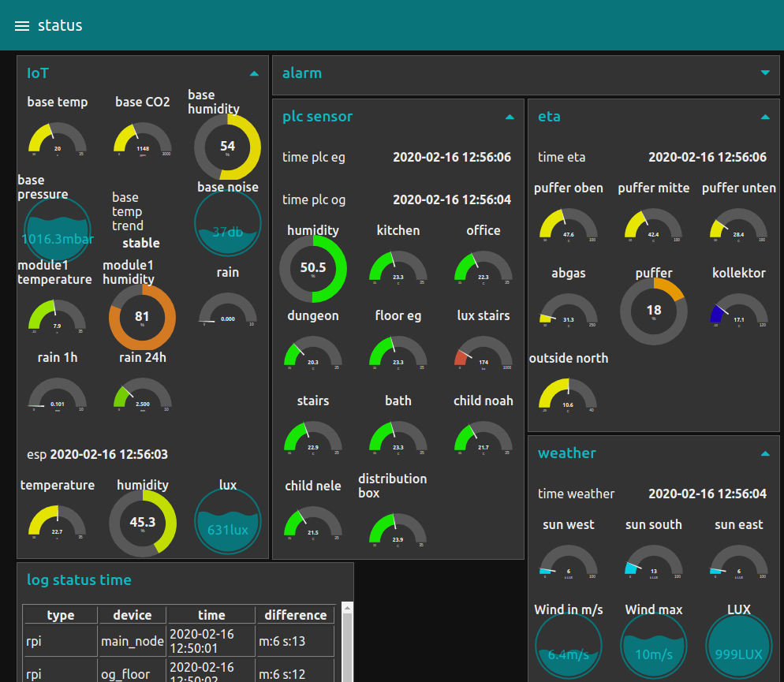The height and width of the screenshot is (682, 784).
Task: Expand the alarm group
Action: (x=765, y=73)
